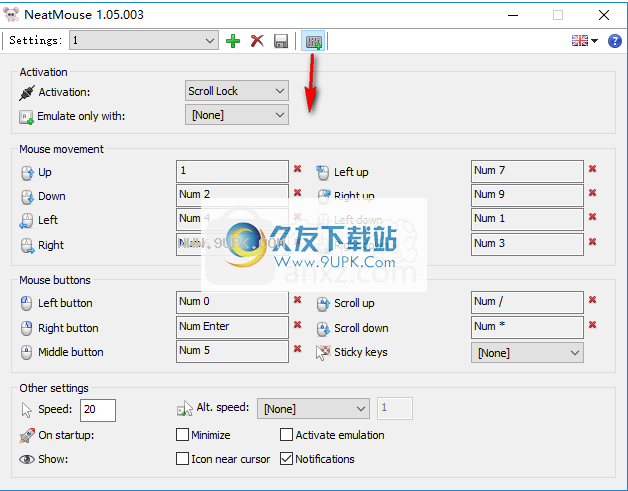Close the NeatMouse window
Viewport: 628px width, 491px height.
click(x=604, y=15)
